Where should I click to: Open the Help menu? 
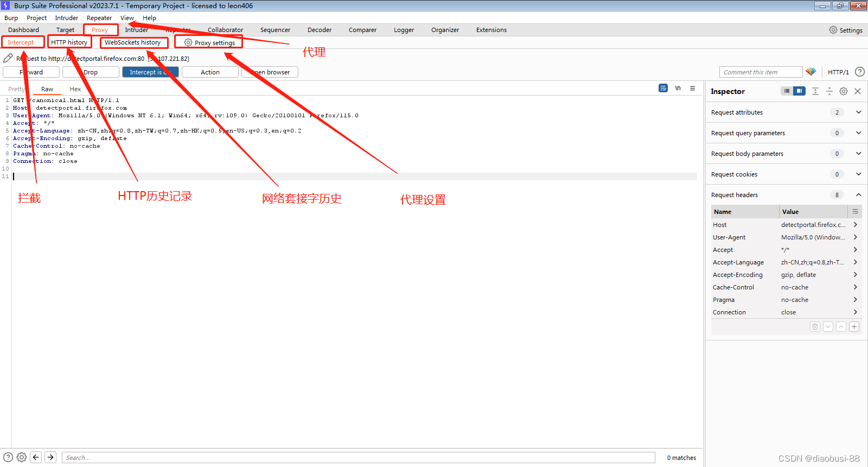[x=149, y=18]
